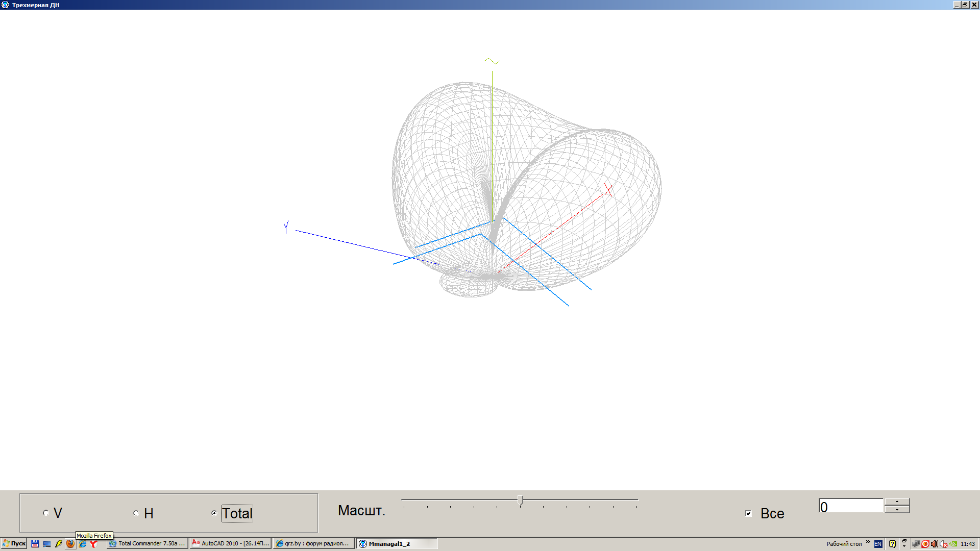Switch to AutoCAD 2010 taskbar window

coord(231,544)
